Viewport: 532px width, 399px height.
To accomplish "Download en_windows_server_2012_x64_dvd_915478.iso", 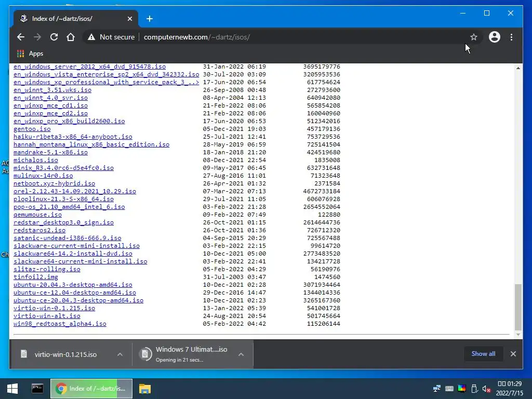I will (x=89, y=66).
